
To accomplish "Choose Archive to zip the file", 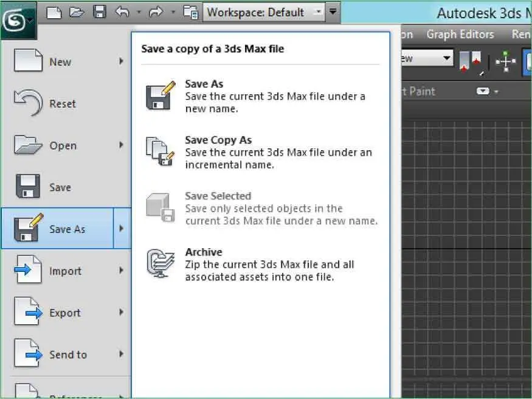I will [x=260, y=265].
